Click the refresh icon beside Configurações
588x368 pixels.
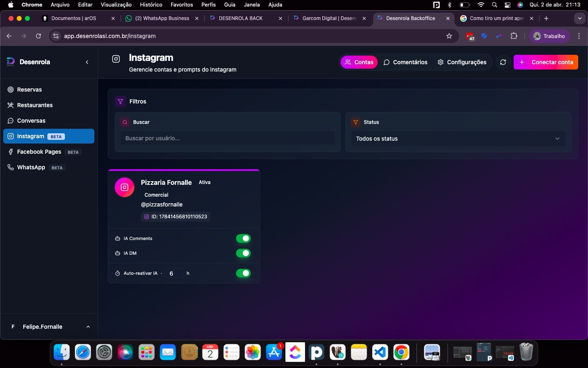coord(503,62)
